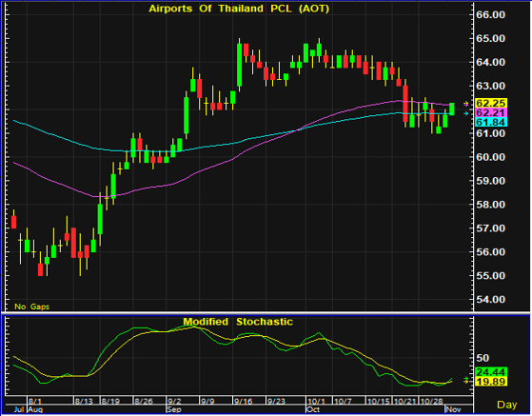
Task: Click the last green candlestick near 62.25
Action: tap(452, 109)
